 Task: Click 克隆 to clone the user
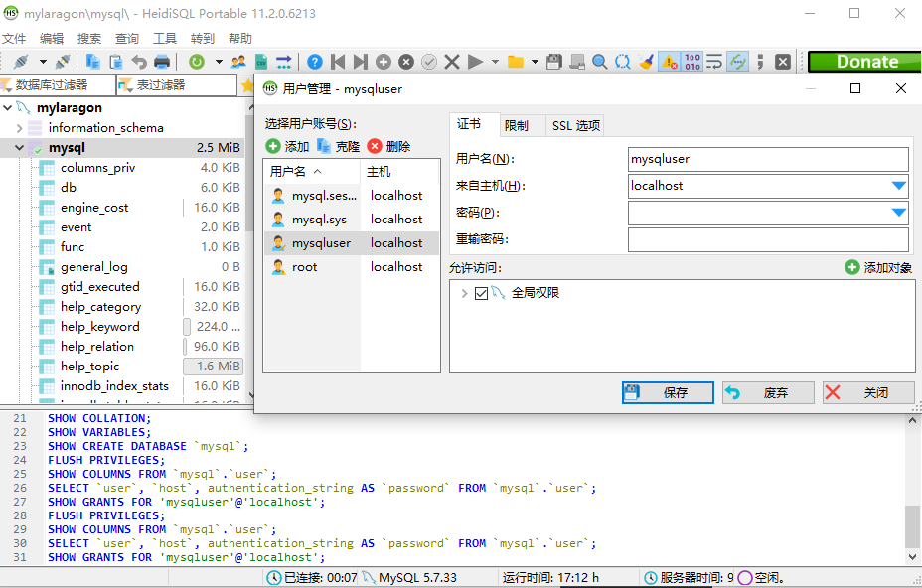338,146
